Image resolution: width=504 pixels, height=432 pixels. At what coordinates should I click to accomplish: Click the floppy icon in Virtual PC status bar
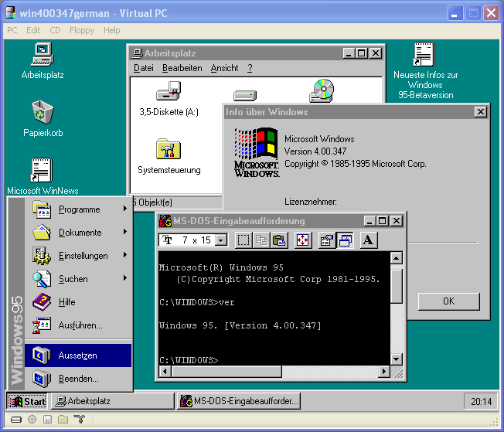click(48, 419)
